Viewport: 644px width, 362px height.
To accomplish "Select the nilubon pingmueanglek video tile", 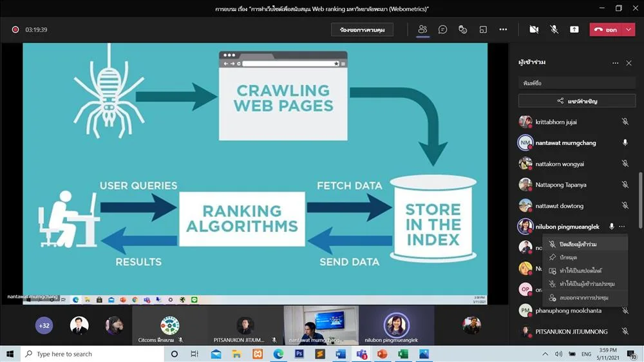I will pyautogui.click(x=396, y=325).
